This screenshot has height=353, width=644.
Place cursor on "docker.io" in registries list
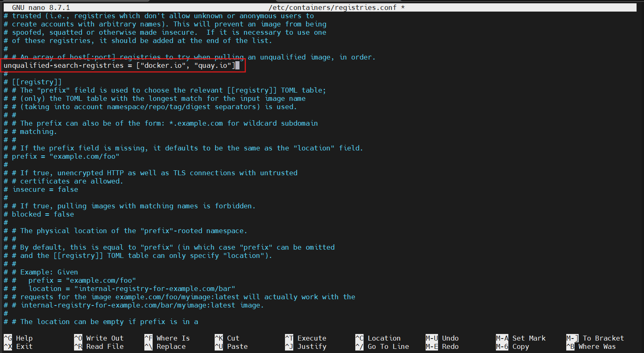[163, 65]
